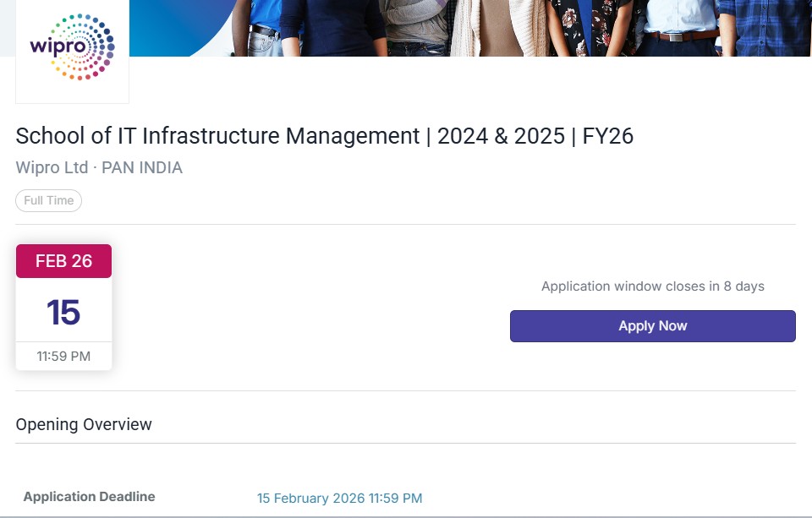Image resolution: width=812 pixels, height=518 pixels.
Task: Click the Application Deadline label
Action: (89, 497)
